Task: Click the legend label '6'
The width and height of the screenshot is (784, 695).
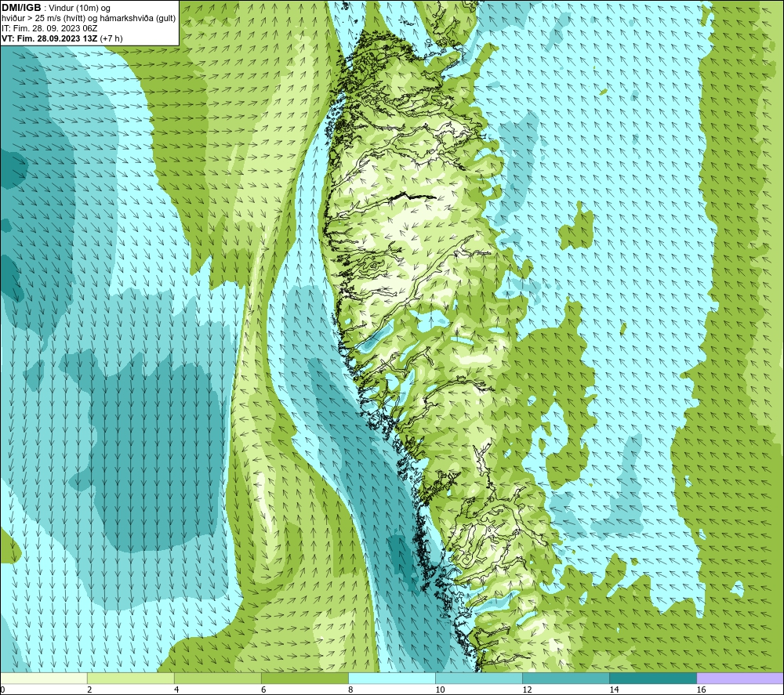Action: (263, 690)
